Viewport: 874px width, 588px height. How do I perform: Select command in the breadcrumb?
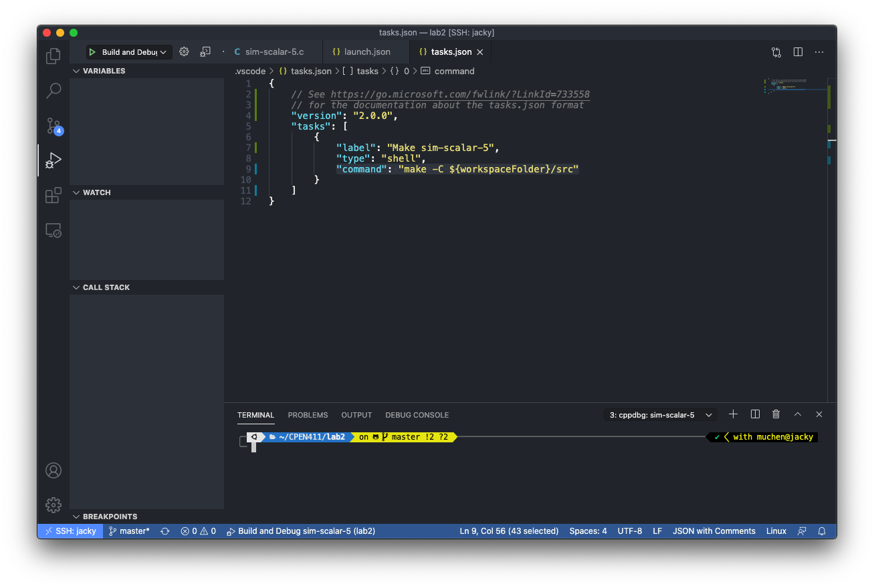coord(454,71)
